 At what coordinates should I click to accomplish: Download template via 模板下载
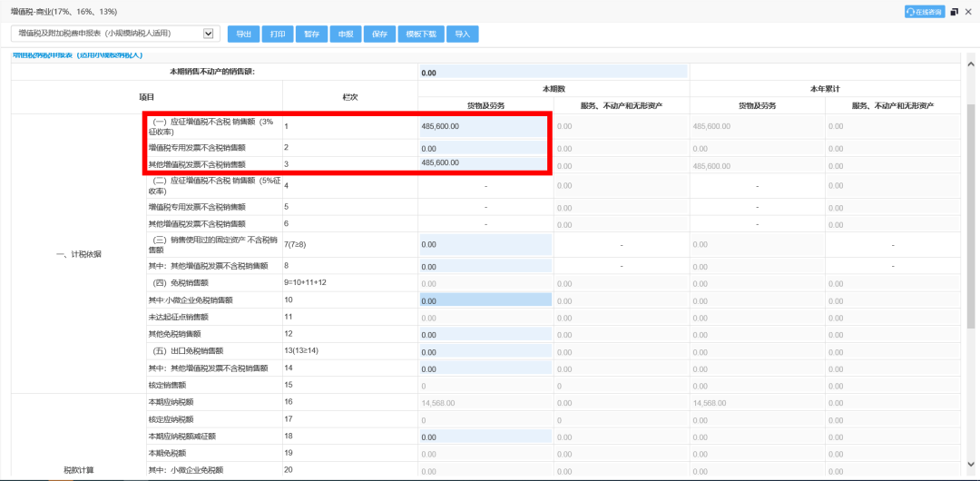coord(420,34)
